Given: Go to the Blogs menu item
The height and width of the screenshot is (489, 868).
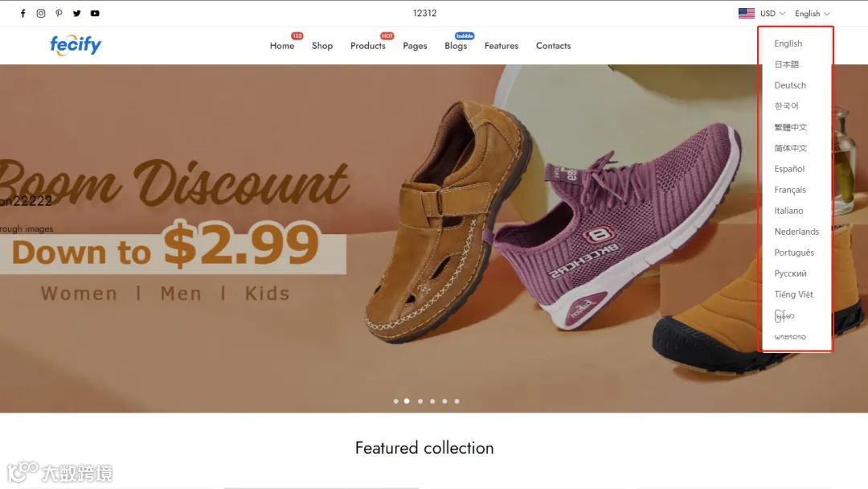Looking at the screenshot, I should click(x=456, y=45).
